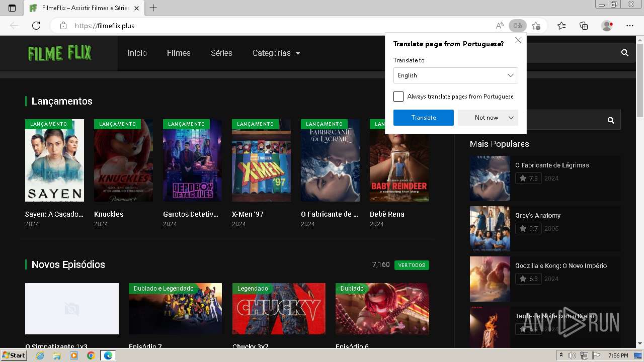Open the Dublado Knuckles episode thumbnail
The height and width of the screenshot is (362, 644).
[x=382, y=309]
